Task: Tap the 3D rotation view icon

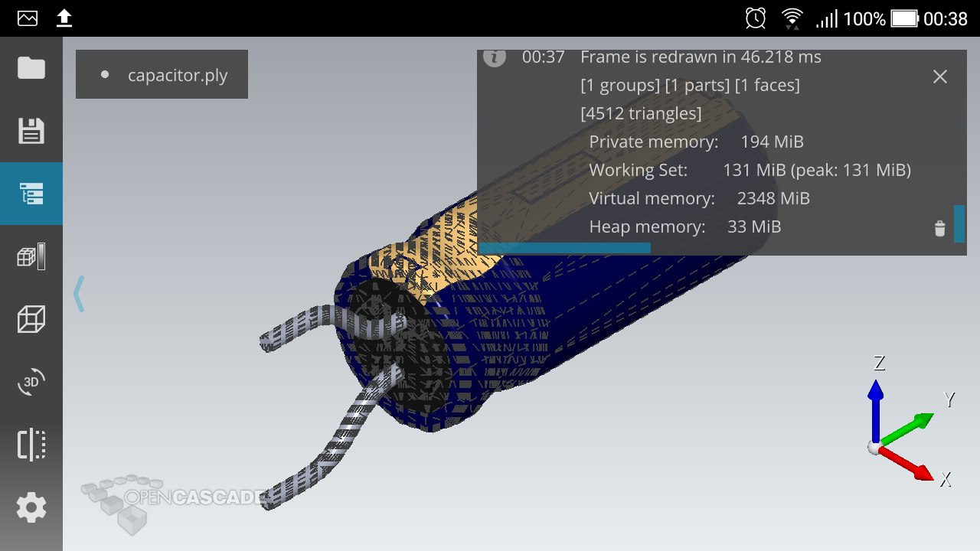Action: pyautogui.click(x=31, y=382)
